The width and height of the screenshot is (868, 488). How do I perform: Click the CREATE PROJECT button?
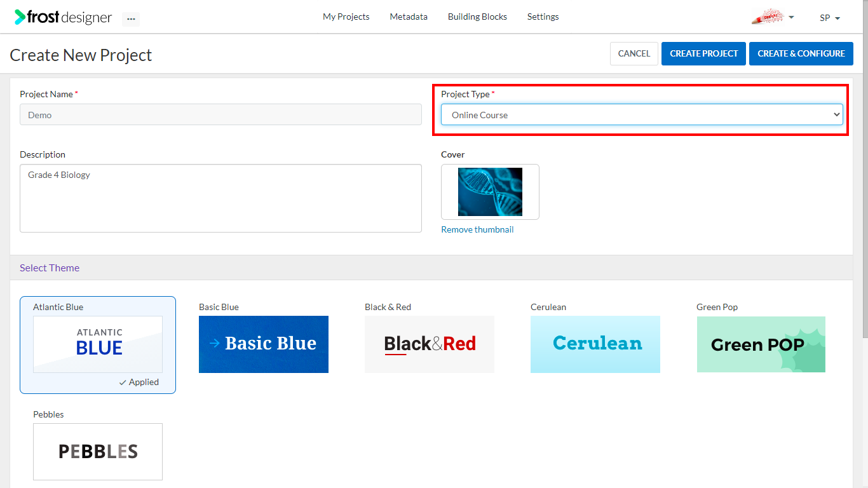[704, 54]
